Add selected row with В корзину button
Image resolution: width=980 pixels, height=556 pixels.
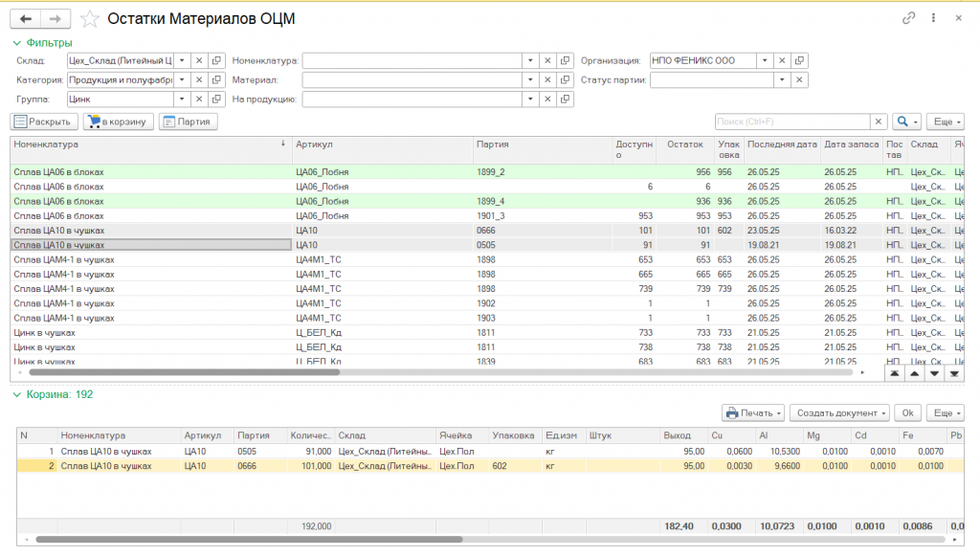(118, 122)
